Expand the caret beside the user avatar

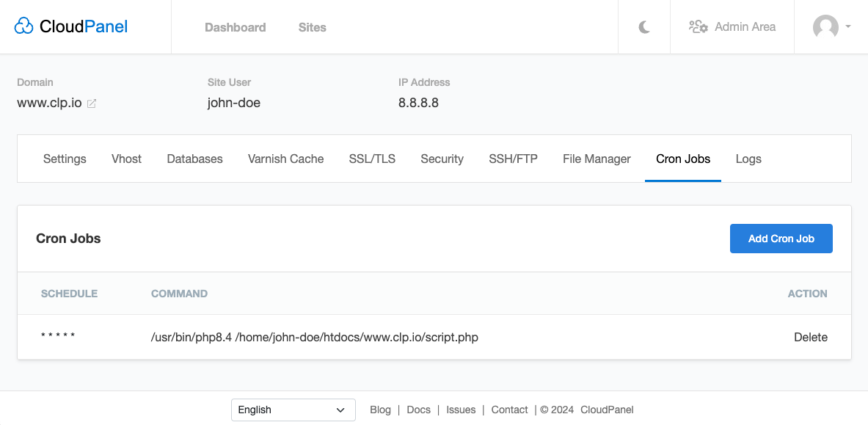pos(848,27)
